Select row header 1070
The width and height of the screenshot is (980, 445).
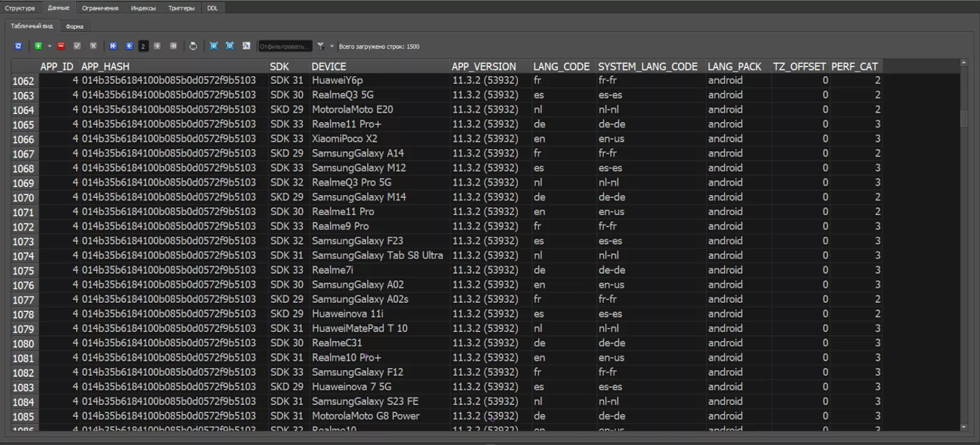[24, 197]
